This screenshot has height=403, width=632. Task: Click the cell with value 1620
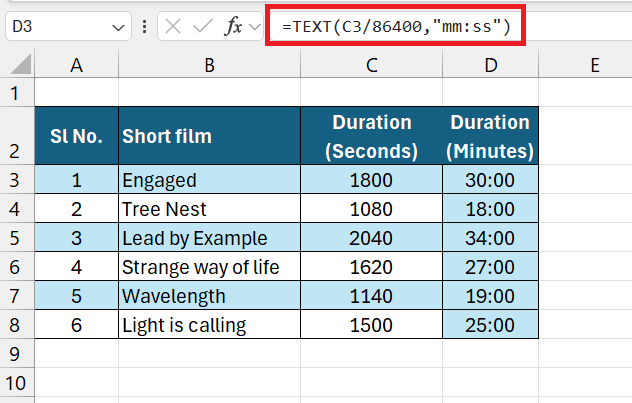(371, 267)
